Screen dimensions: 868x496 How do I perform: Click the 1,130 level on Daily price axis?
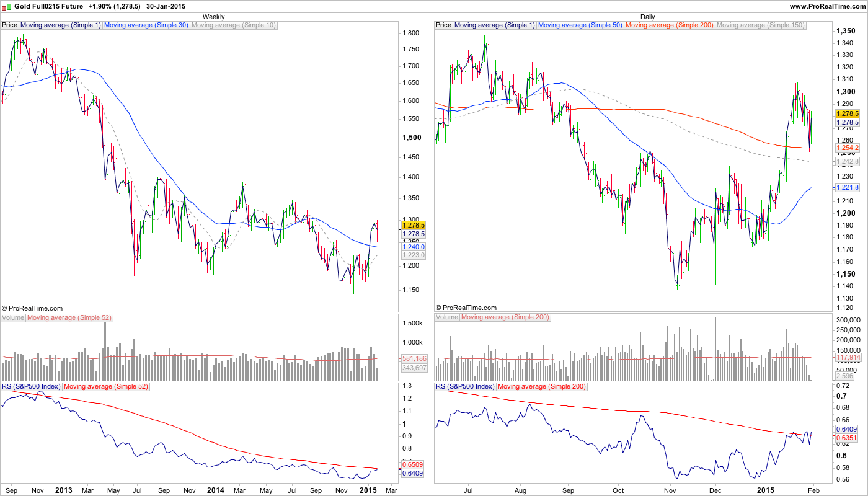(x=846, y=298)
